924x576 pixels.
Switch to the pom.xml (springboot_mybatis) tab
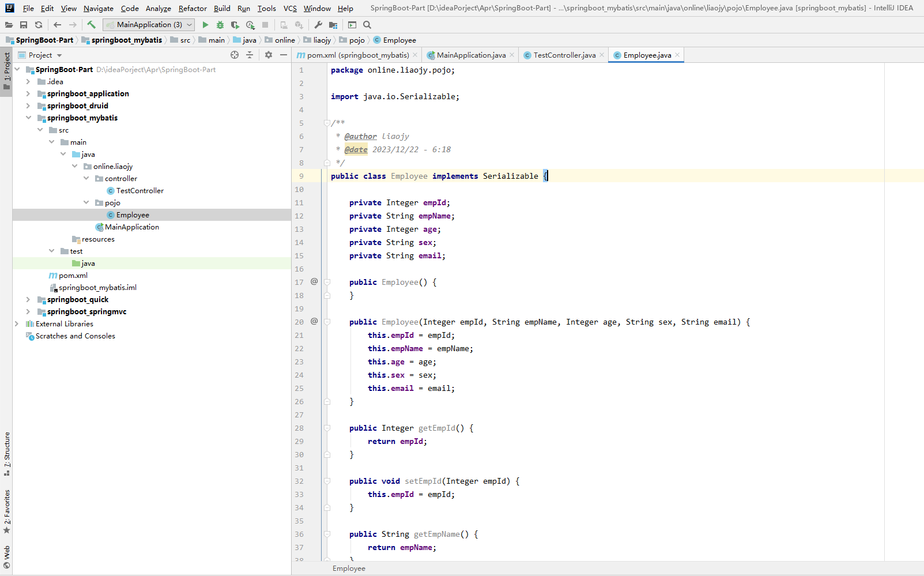tap(357, 55)
